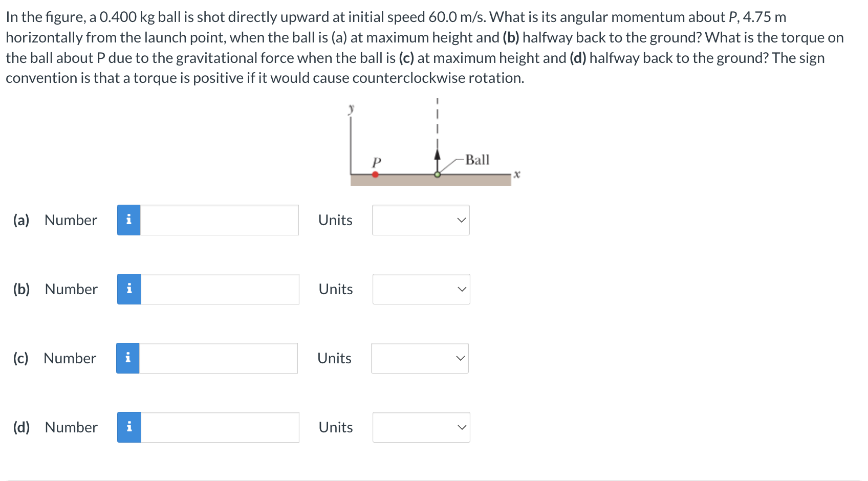Focus the part (a) Number input field
868x481 pixels.
[219, 220]
